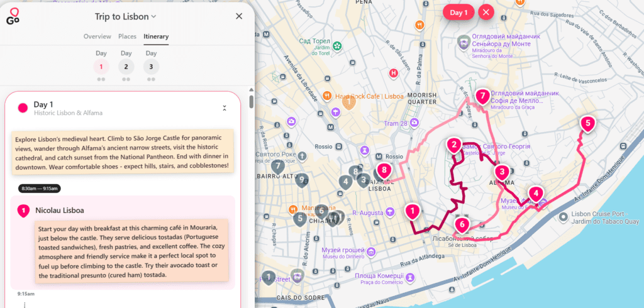Viewport: 644px width, 308px height.
Task: Switch to the Overview tab
Action: click(x=97, y=36)
